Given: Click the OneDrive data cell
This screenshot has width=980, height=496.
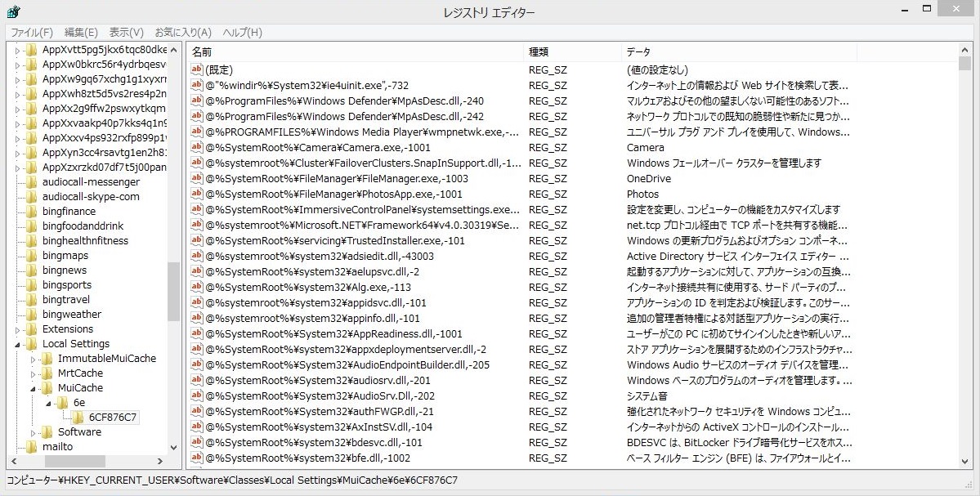Looking at the screenshot, I should [649, 179].
